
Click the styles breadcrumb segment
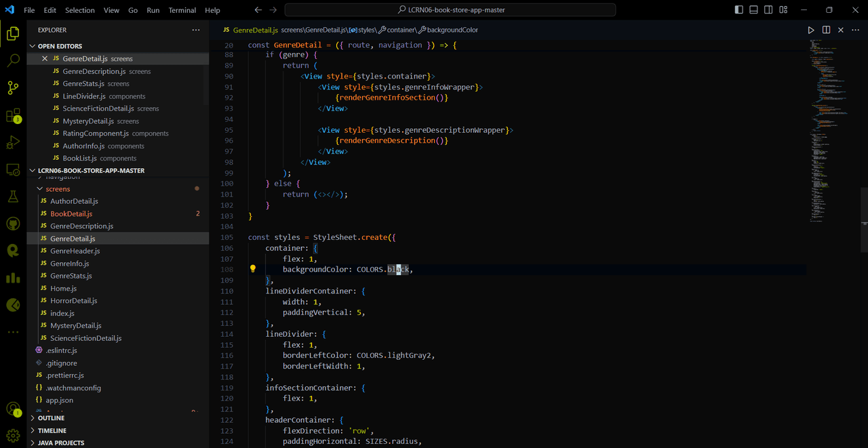[x=366, y=30]
